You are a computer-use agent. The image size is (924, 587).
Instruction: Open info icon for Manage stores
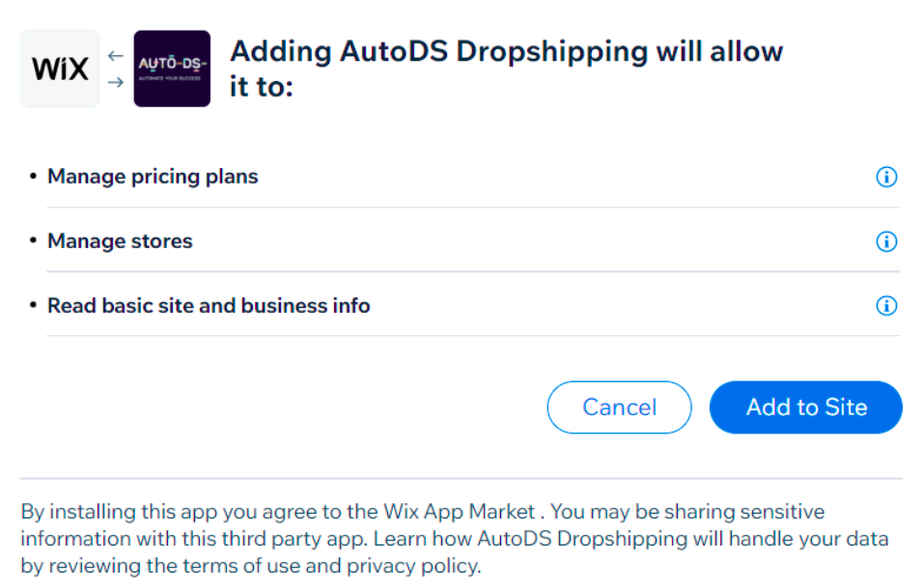886,241
